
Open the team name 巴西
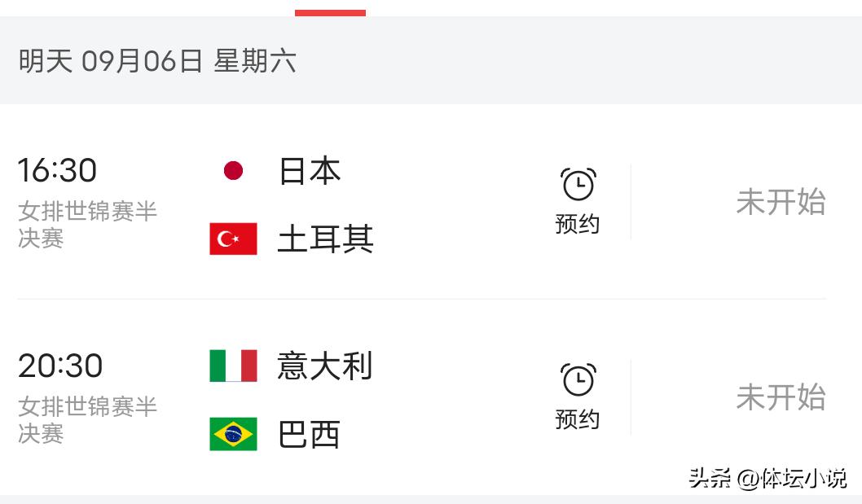point(309,434)
